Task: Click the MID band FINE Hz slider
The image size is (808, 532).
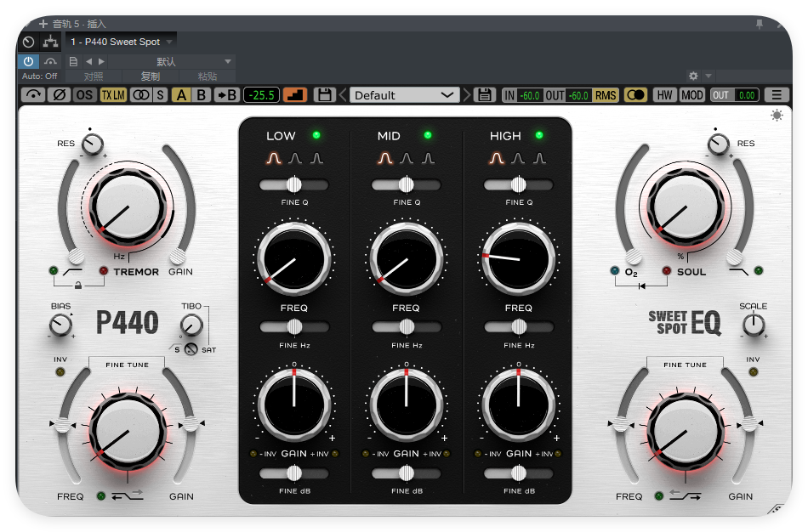Action: pyautogui.click(x=407, y=326)
